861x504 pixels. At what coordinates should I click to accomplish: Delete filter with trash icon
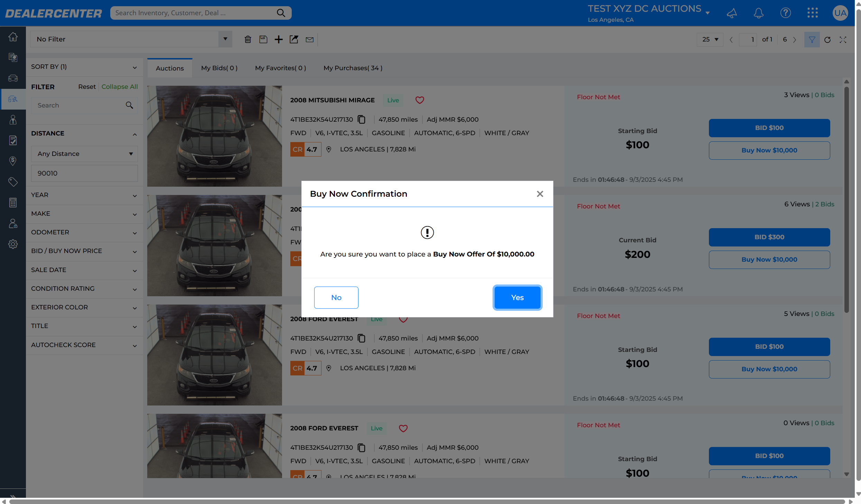coord(247,39)
